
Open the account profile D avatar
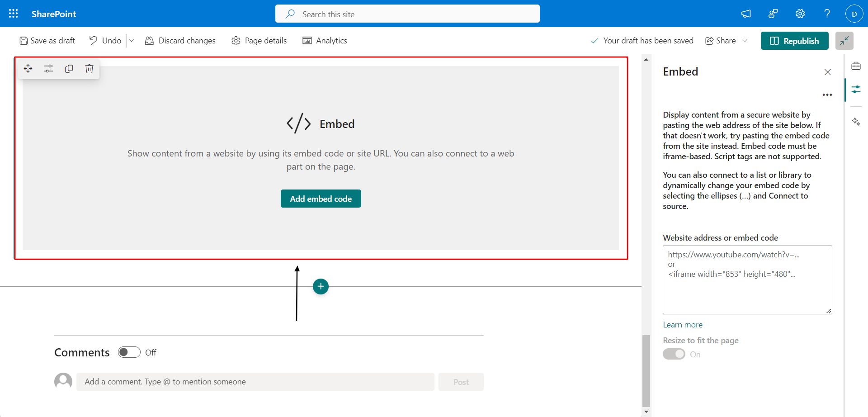click(854, 14)
